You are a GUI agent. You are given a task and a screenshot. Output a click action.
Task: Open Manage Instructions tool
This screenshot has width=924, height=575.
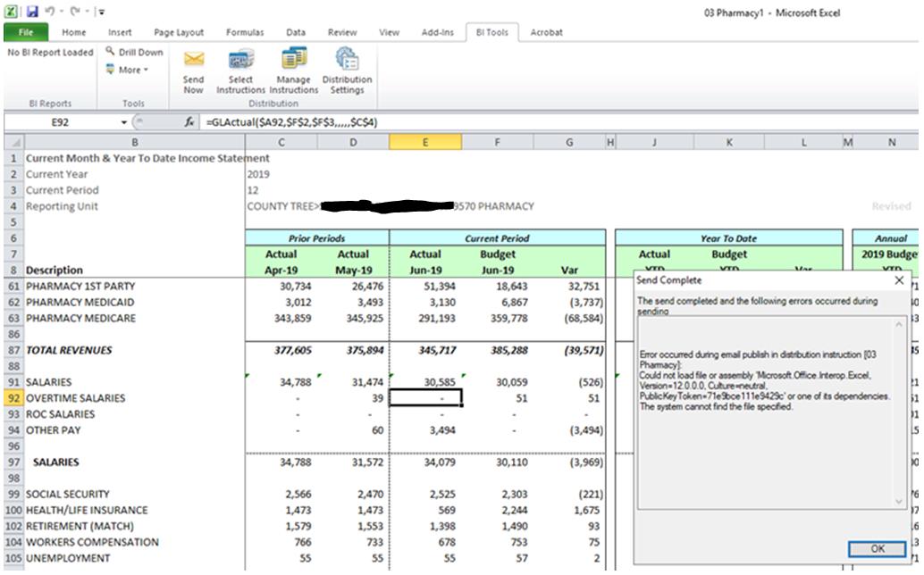(x=293, y=71)
